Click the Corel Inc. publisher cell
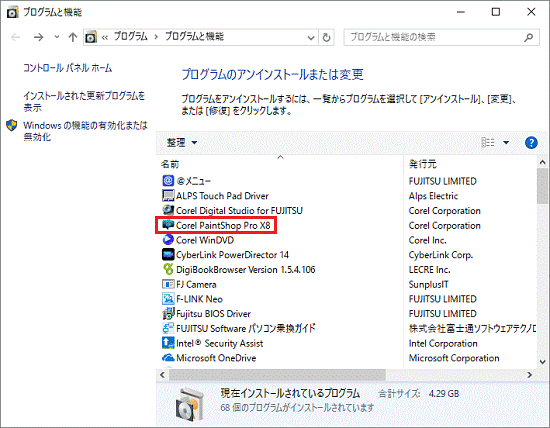This screenshot has width=550, height=428. click(427, 240)
